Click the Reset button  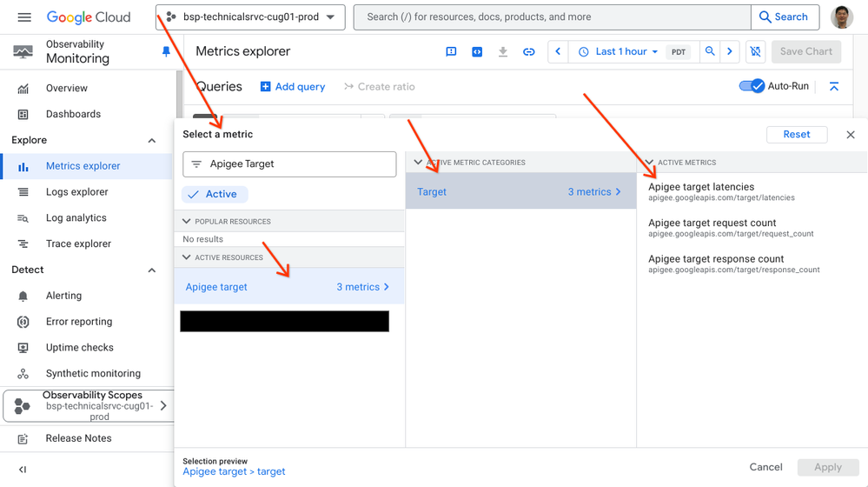797,135
